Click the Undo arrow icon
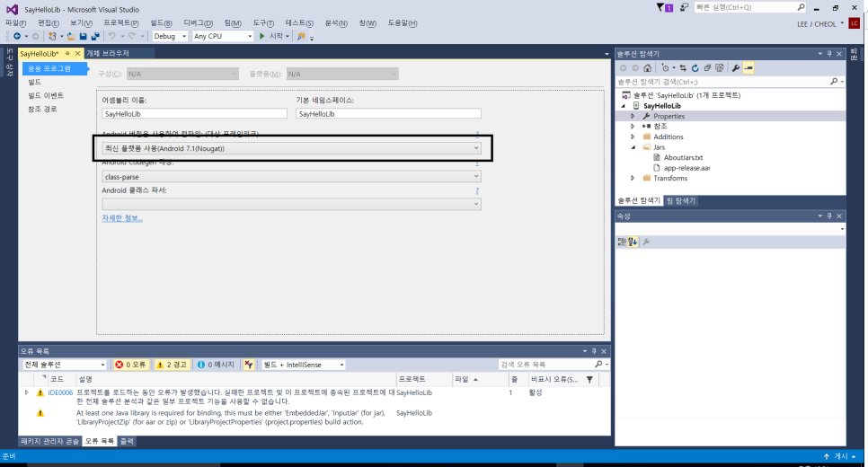Viewport: 868px width, 467px height. (111, 36)
